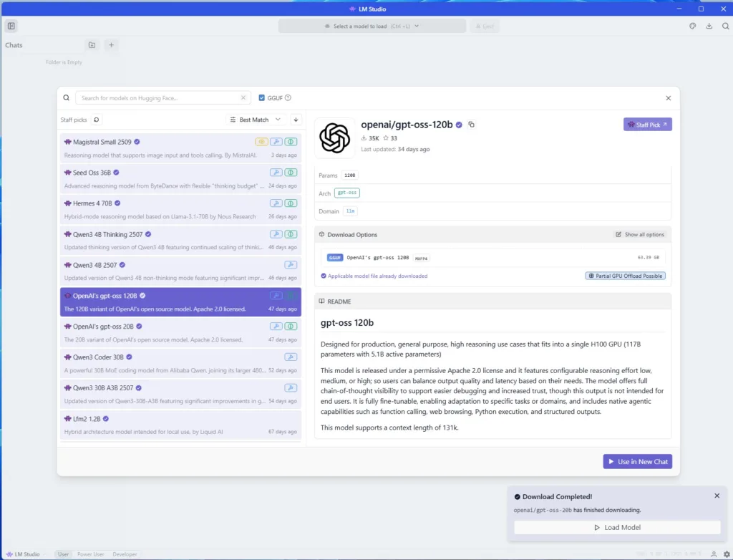Open the appearance palette icon in the top right

click(693, 26)
